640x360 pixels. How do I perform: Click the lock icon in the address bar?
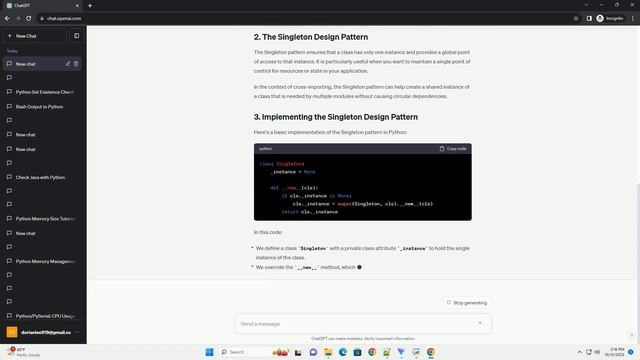click(x=42, y=18)
